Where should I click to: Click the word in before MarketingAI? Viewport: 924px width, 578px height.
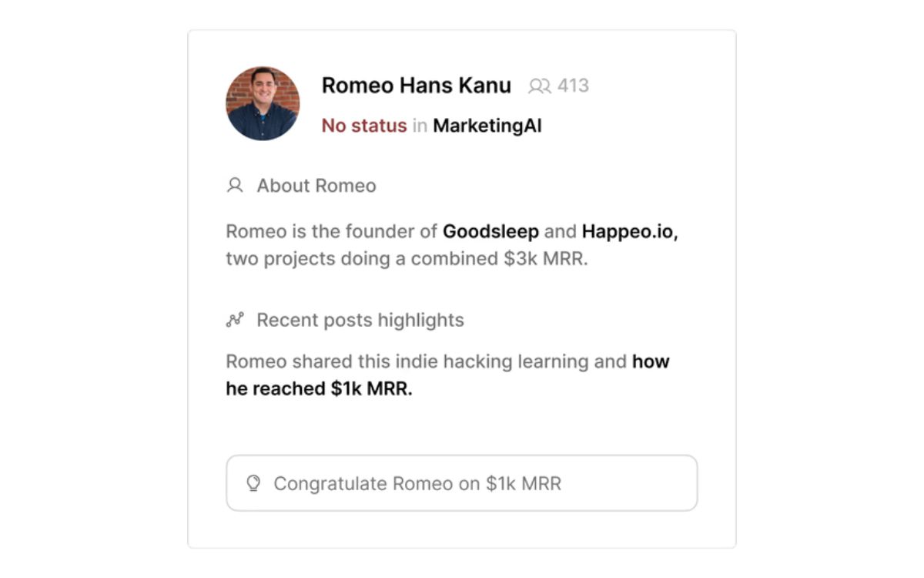(x=420, y=126)
